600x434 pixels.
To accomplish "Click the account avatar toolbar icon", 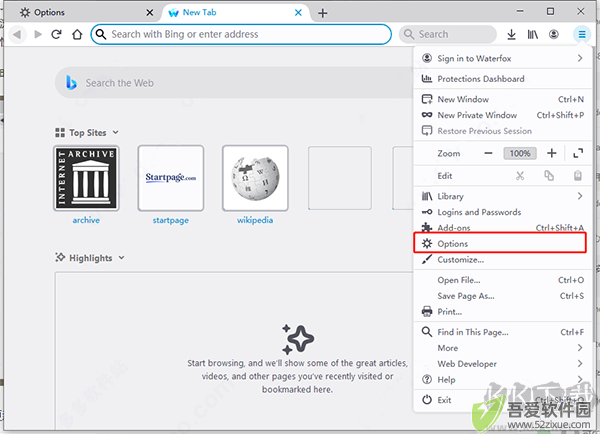I will [x=554, y=34].
